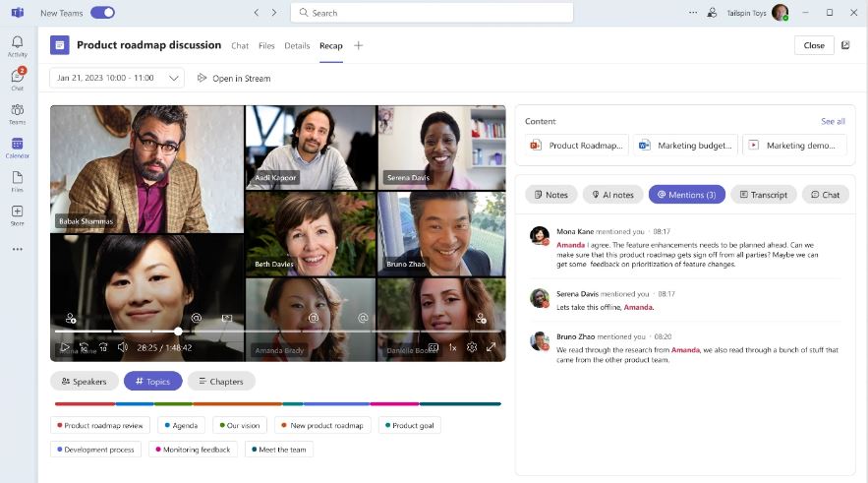
Task: Jump to the Agenda topic
Action: pos(181,425)
